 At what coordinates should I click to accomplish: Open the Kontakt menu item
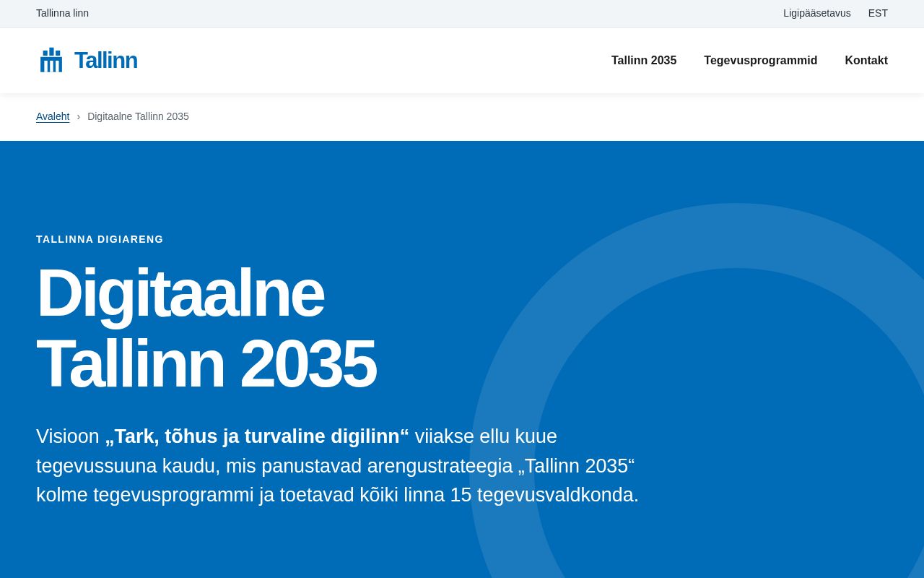(866, 61)
